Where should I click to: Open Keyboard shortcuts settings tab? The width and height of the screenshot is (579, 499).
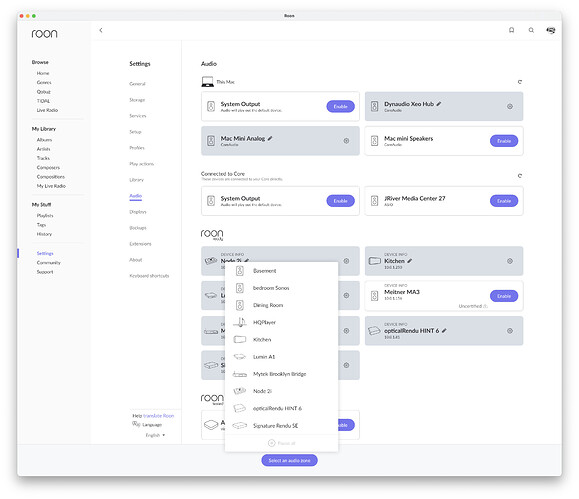pyautogui.click(x=149, y=276)
